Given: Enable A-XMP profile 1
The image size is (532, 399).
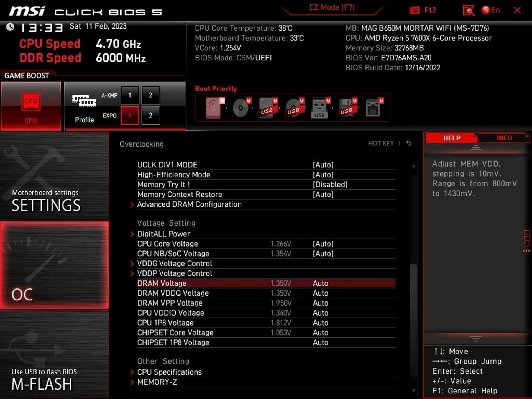Looking at the screenshot, I should [130, 95].
